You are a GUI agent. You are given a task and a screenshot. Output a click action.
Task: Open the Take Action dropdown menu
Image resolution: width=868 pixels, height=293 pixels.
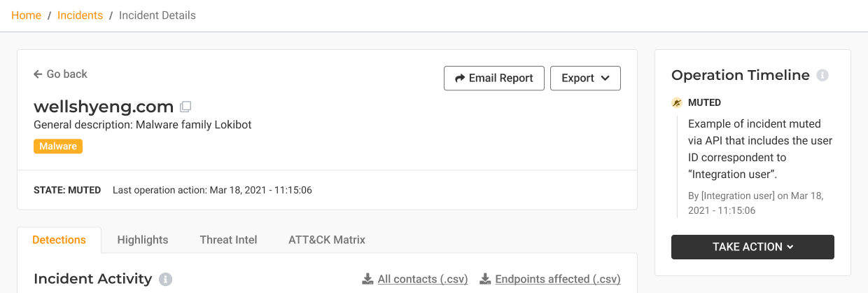752,247
